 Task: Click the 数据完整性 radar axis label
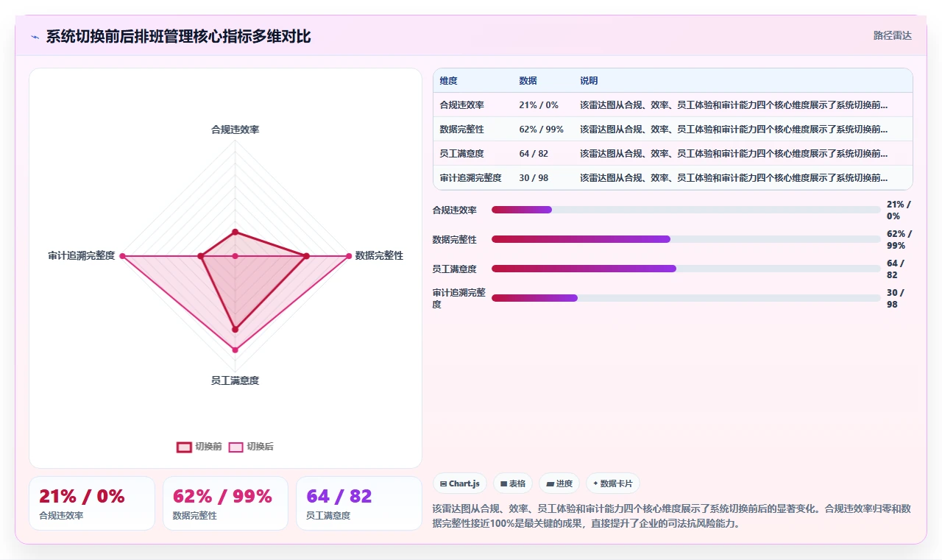click(379, 256)
